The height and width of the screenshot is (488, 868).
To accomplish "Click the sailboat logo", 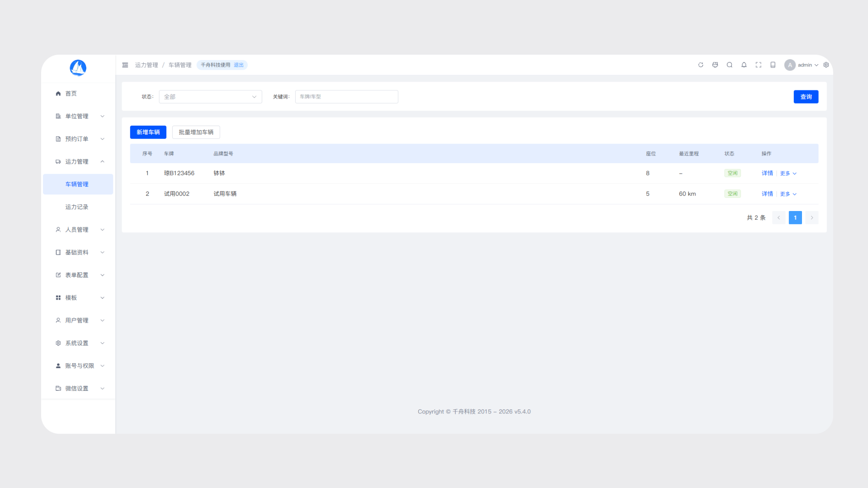I will [78, 68].
